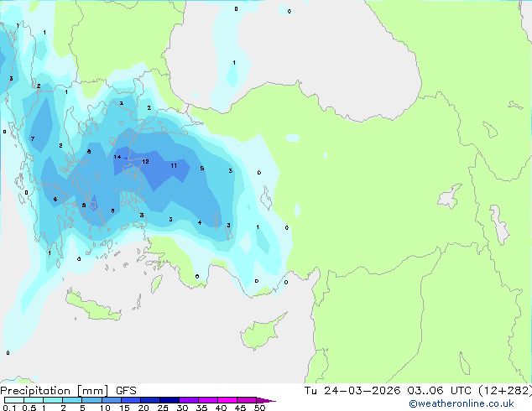Screen dimensions: 532x411
Task: Click the 35–40 mm violet legend swatch
Action: (208, 400)
